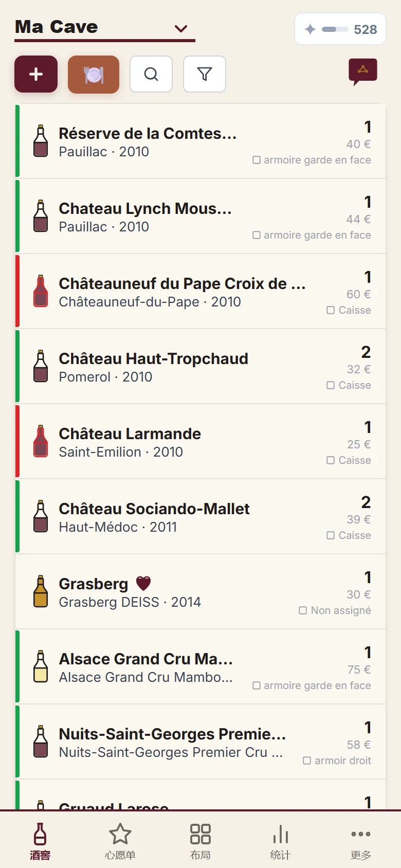Open the filter funnel icon

(205, 74)
